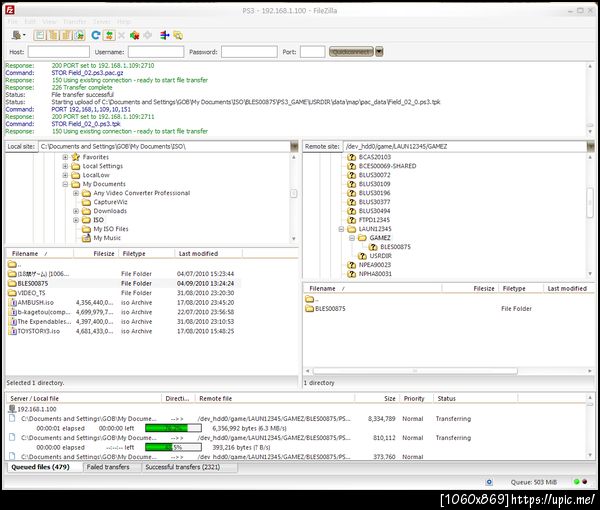Viewport: 600px width, 510px height.
Task: Open the Quickconnect history dropdown
Action: (x=379, y=52)
